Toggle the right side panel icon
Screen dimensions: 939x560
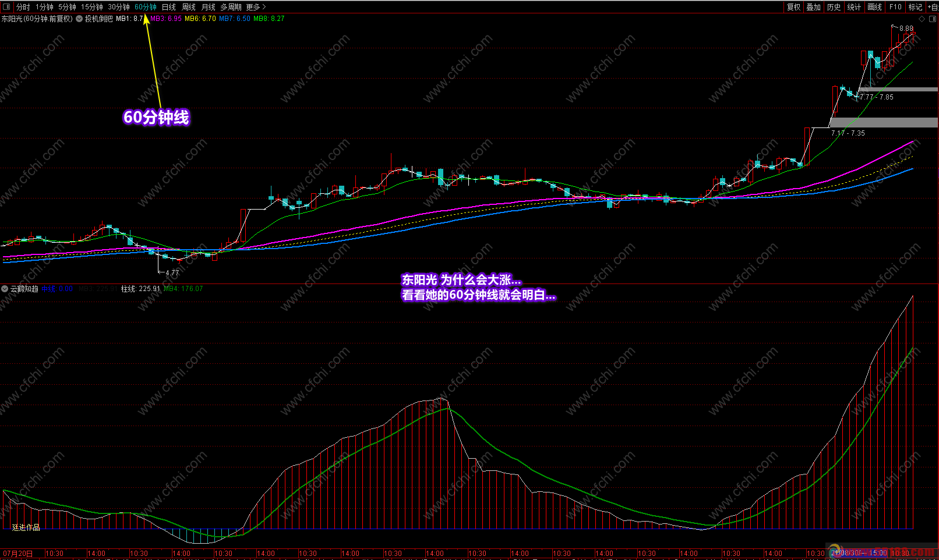[x=932, y=19]
